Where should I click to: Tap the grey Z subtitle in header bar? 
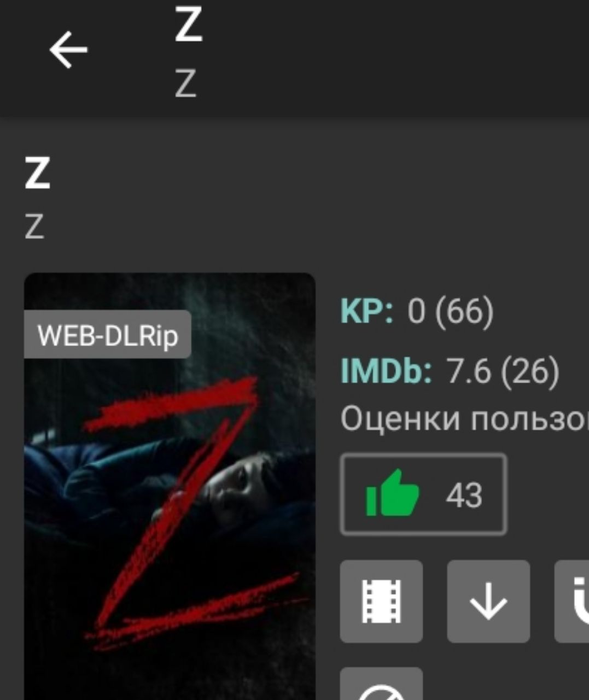185,84
